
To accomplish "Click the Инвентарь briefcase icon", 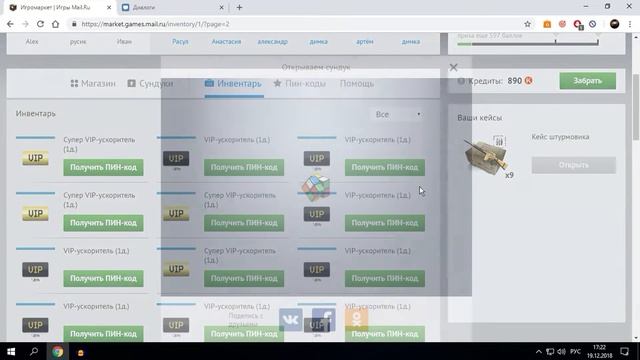I will click(209, 83).
